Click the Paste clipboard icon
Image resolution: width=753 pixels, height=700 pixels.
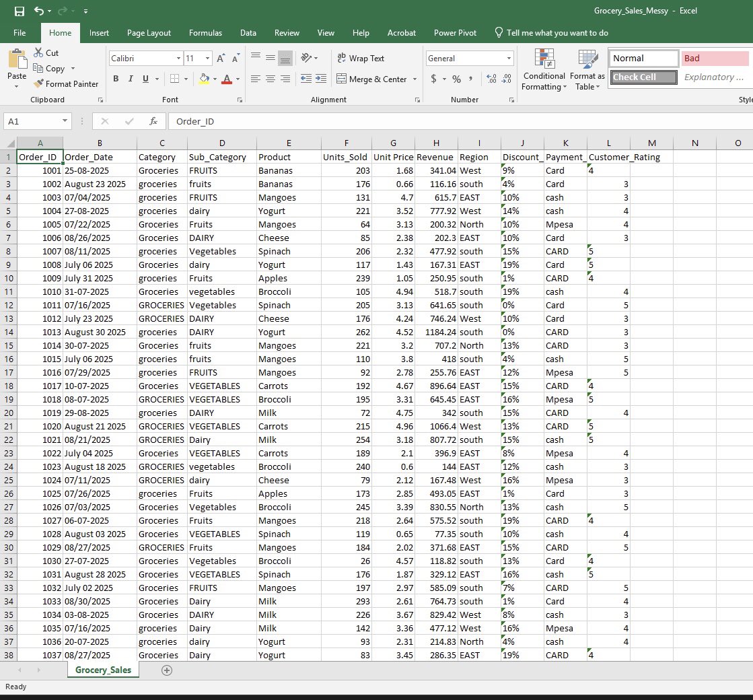(x=17, y=59)
